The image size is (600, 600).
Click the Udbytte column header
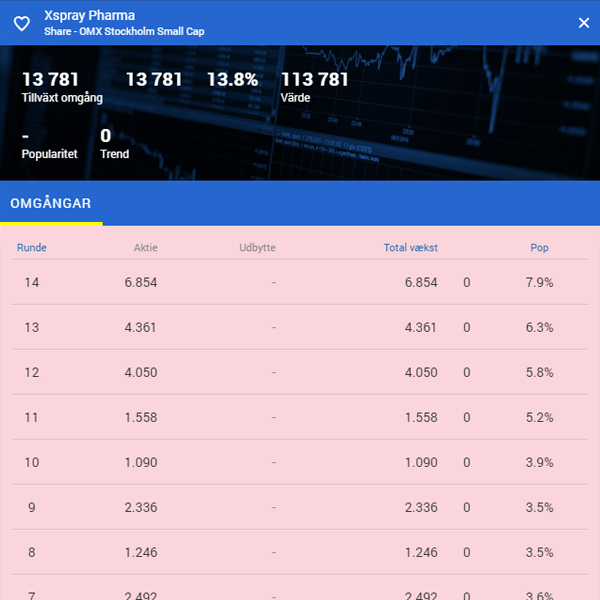click(257, 248)
